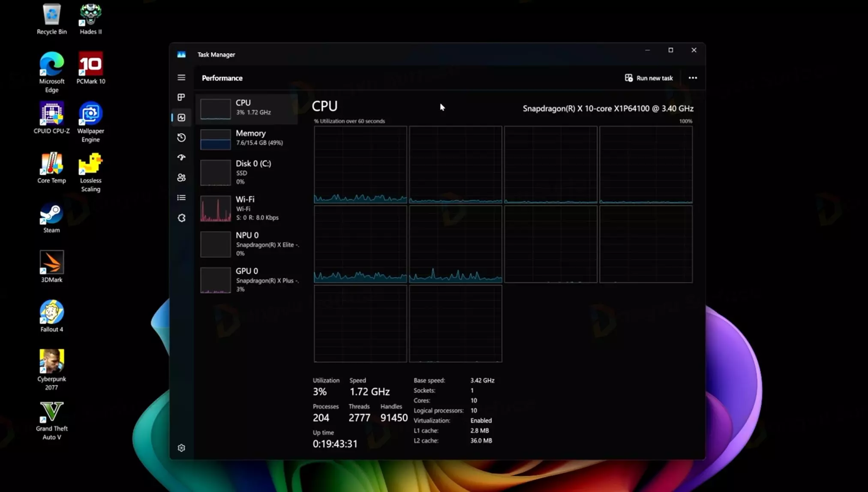
Task: Maximize the Task Manager window
Action: point(670,50)
